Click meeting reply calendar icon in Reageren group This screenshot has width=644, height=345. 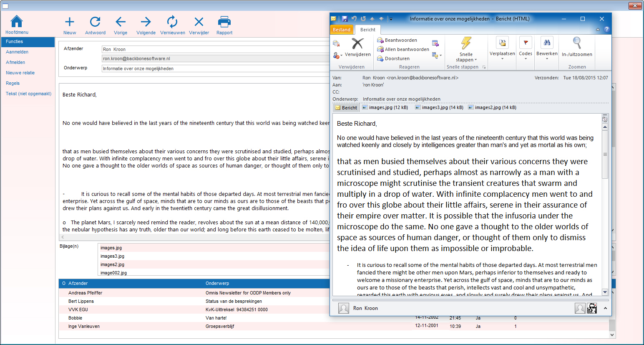point(435,43)
